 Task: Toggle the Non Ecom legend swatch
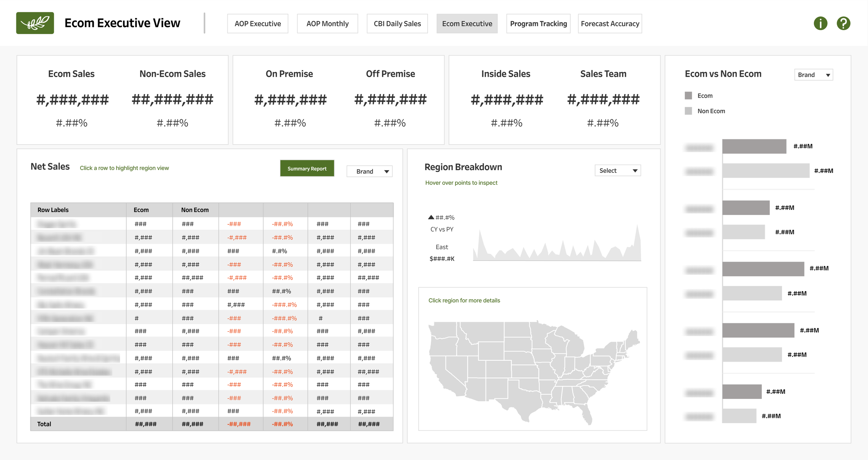coord(688,111)
